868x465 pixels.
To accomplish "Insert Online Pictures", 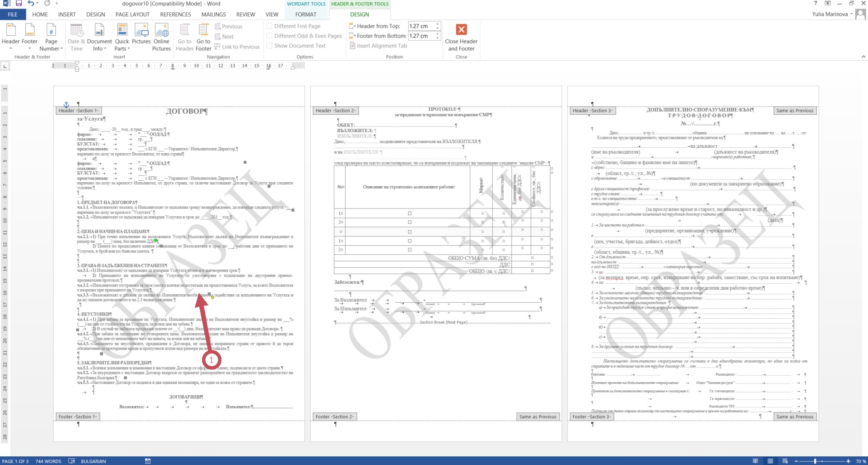I will point(161,37).
